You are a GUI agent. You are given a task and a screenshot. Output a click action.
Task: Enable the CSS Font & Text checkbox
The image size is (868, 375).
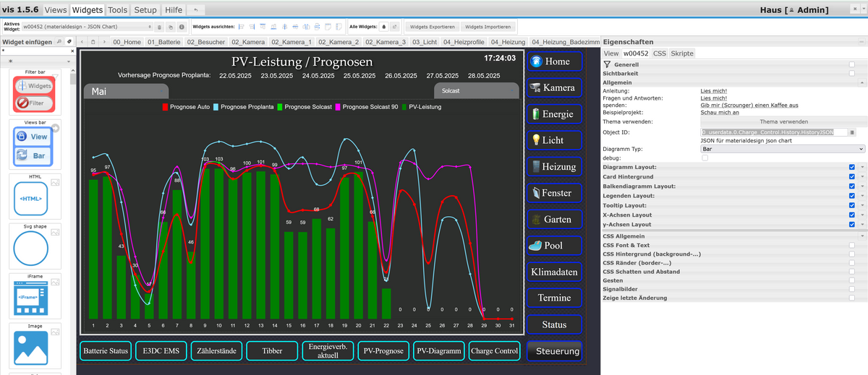point(852,245)
